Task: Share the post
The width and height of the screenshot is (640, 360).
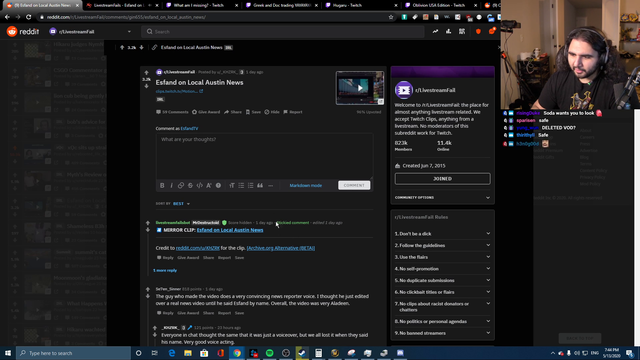Action: [x=233, y=112]
